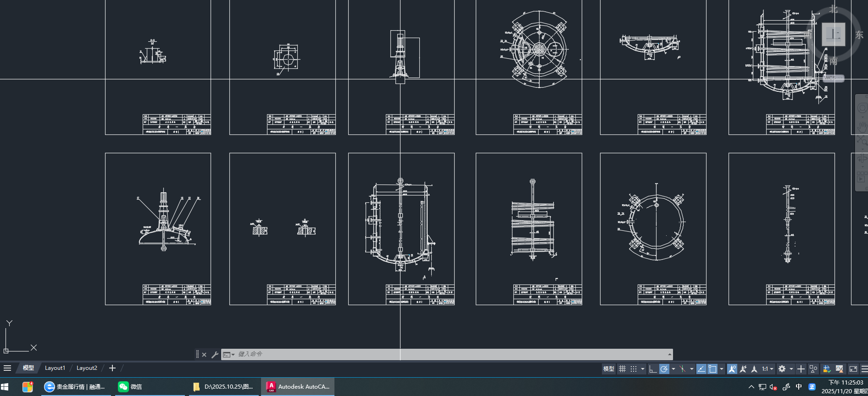Select zoom extents tool in navigation bar
Screen dimensions: 868x396
click(x=862, y=140)
